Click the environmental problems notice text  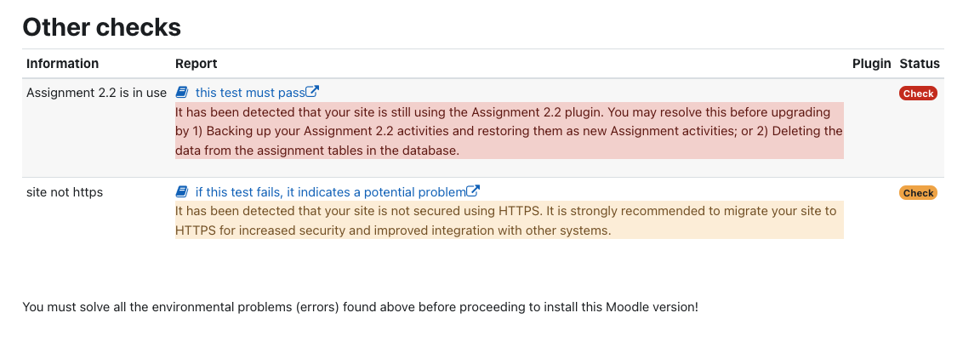coord(360,307)
